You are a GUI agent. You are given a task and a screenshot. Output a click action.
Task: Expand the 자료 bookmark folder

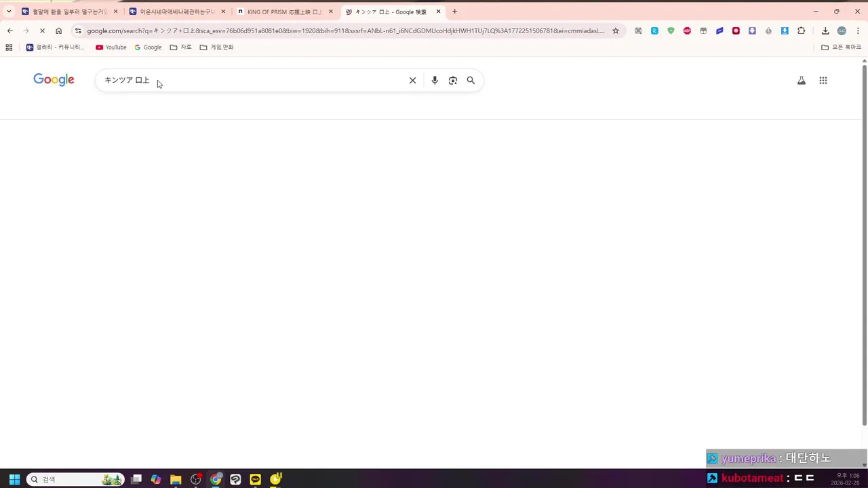[181, 47]
